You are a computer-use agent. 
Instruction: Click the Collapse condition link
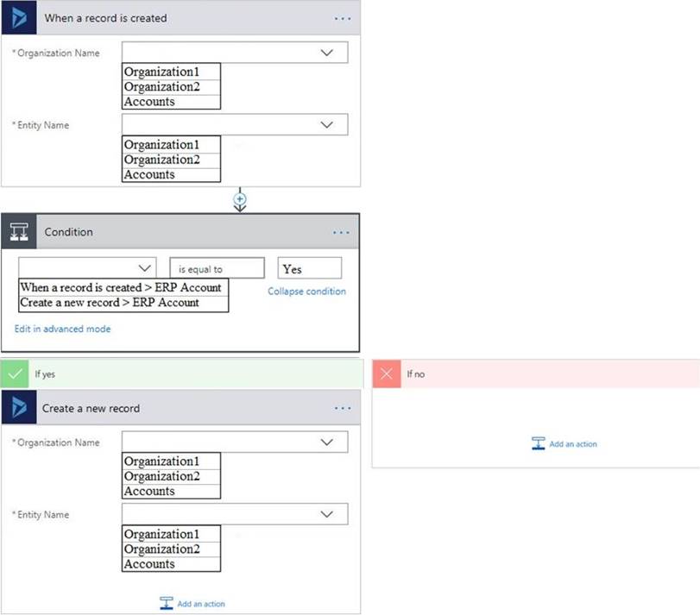[x=306, y=292]
